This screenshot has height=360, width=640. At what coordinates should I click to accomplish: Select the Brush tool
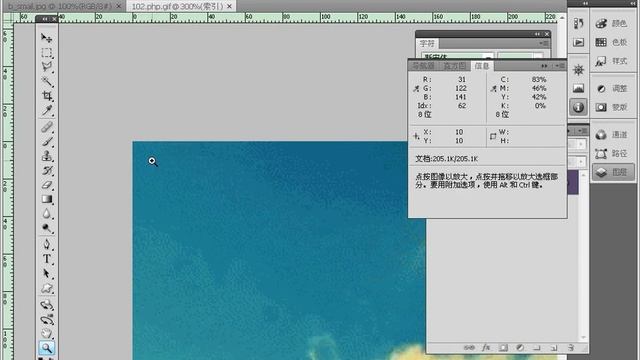click(47, 142)
